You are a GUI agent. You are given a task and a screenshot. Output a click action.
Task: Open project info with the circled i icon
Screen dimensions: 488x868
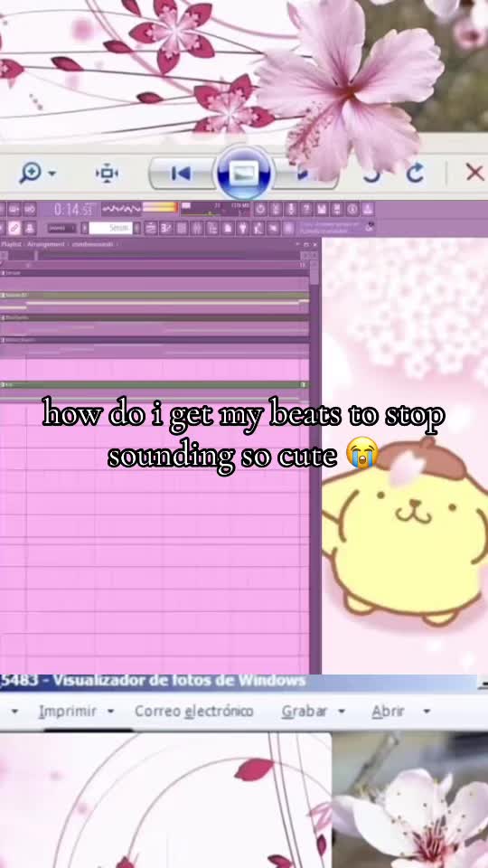[352, 209]
